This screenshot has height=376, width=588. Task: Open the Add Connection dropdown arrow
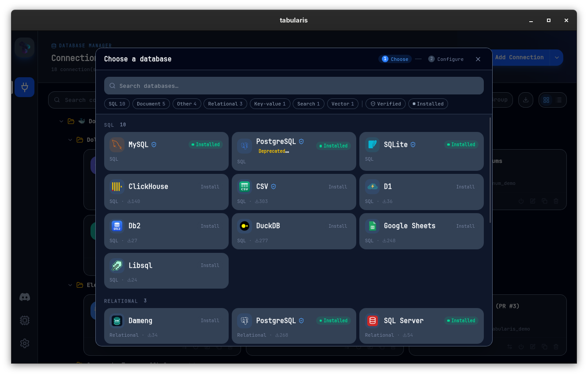pos(557,58)
